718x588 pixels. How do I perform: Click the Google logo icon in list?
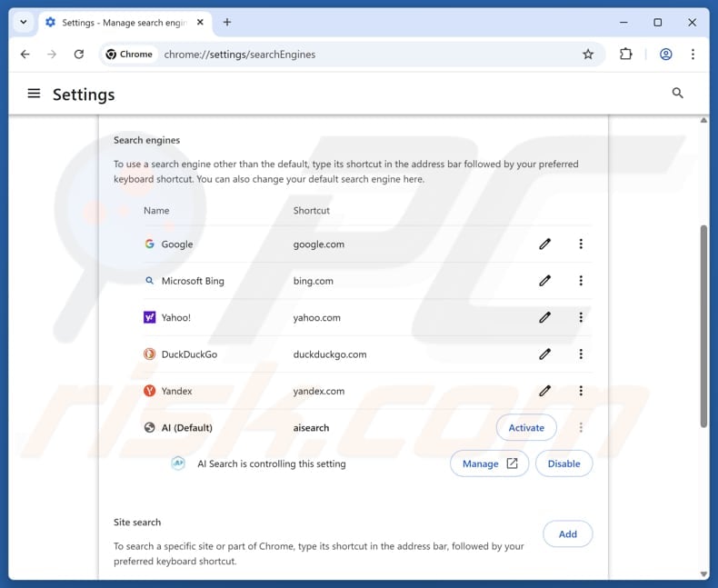coord(149,244)
